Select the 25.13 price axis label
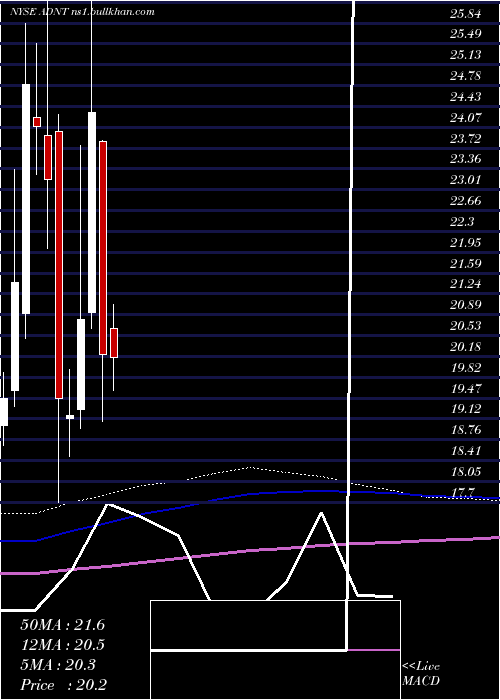This screenshot has width=500, height=700. tap(465, 55)
